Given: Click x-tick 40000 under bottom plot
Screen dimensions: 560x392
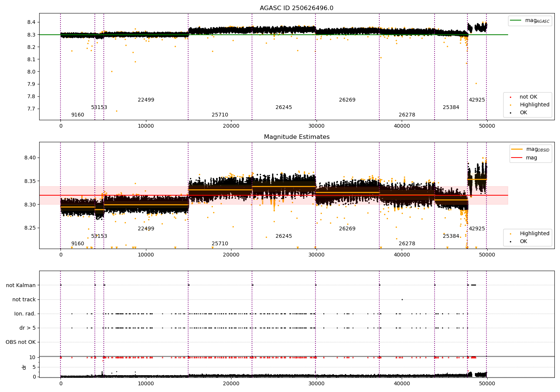Looking at the screenshot, I should (402, 383).
